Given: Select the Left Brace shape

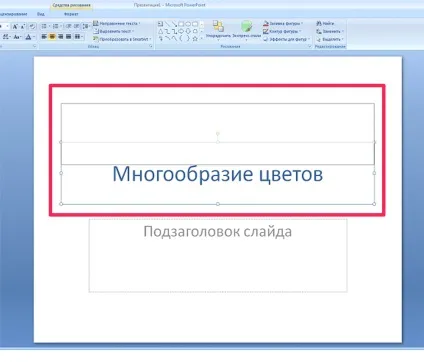Looking at the screenshot, I should tap(181, 39).
